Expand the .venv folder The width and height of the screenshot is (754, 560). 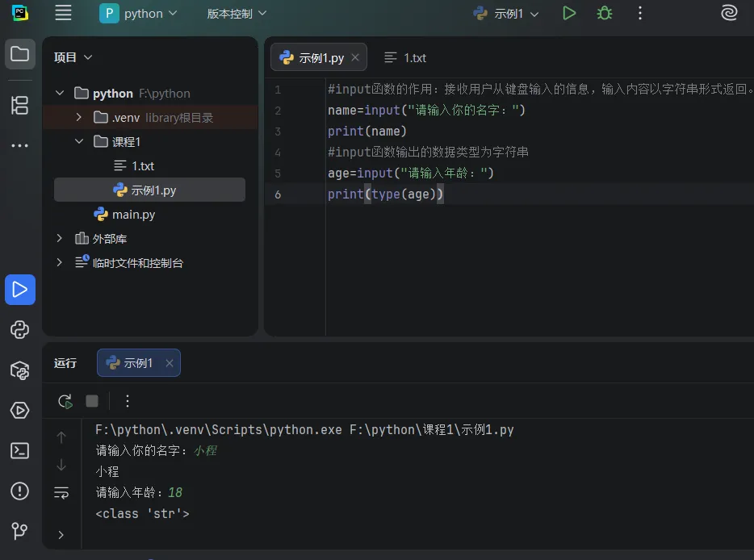(79, 117)
